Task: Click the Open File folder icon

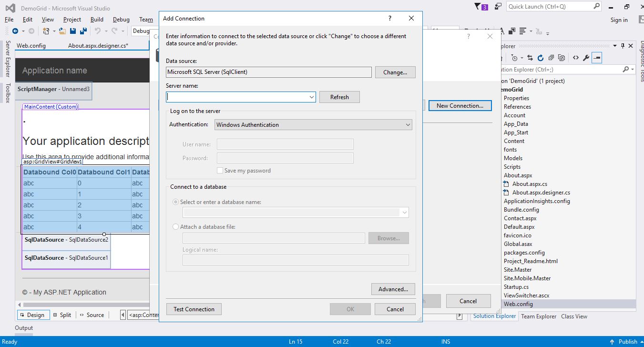Action: tap(62, 31)
